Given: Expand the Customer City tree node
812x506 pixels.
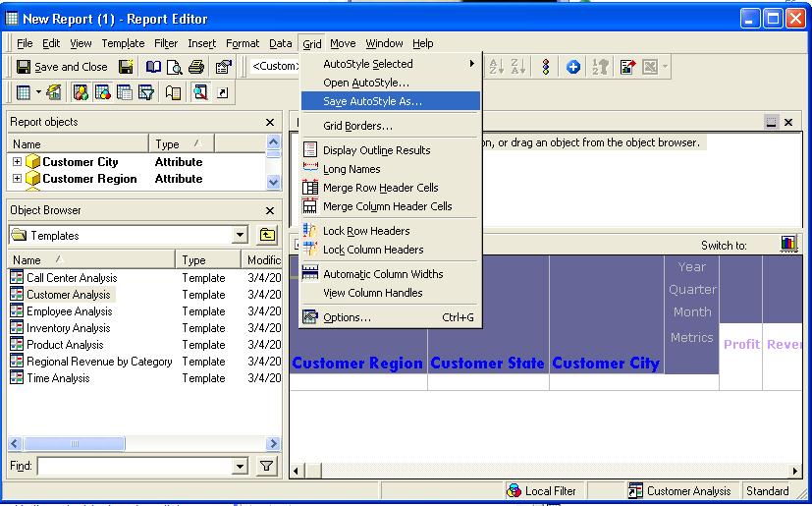Looking at the screenshot, I should (17, 162).
